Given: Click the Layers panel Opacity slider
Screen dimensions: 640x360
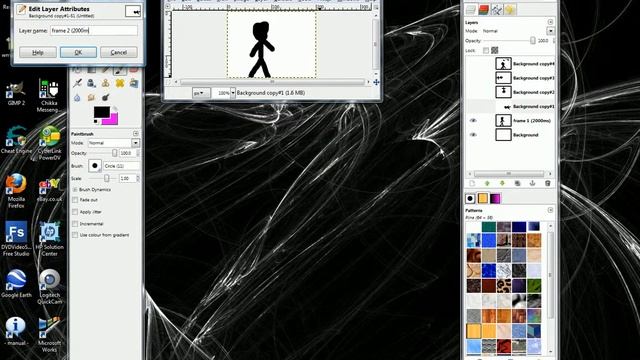Looking at the screenshot, I should [x=510, y=41].
